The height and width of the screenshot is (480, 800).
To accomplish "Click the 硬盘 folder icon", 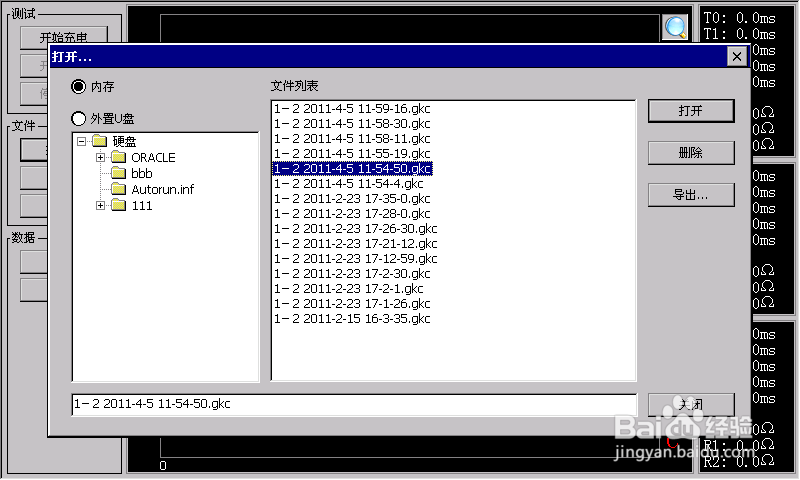I will point(99,141).
